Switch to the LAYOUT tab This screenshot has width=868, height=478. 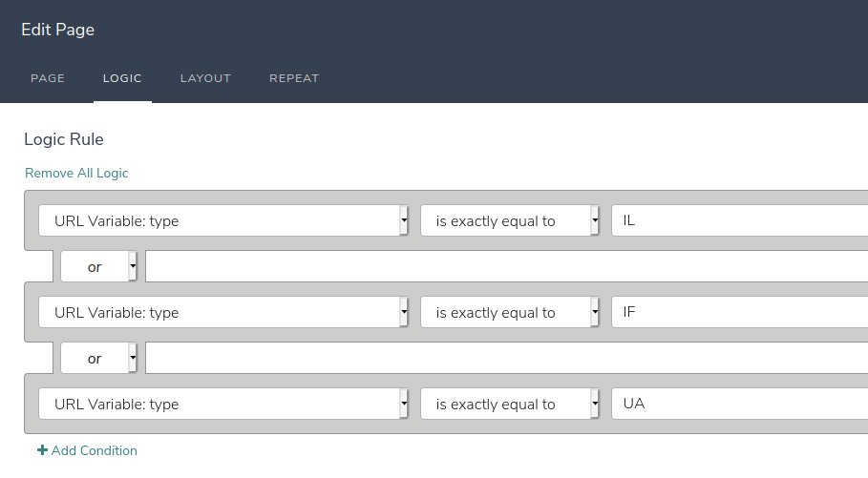coord(205,78)
